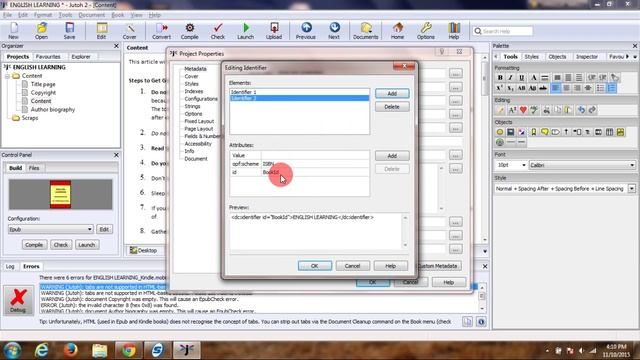
Task: Open the File menu
Action: point(7,15)
